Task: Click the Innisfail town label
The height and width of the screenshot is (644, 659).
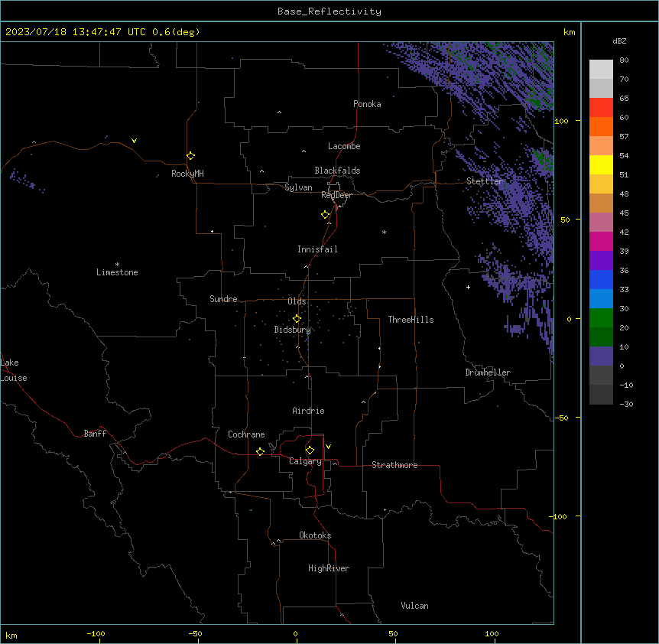Action: (317, 249)
